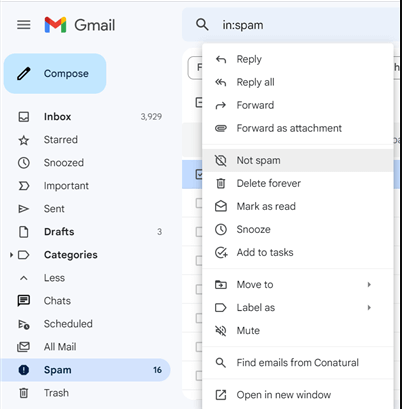Expand the Move to submenu arrow
Image resolution: width=402 pixels, height=409 pixels.
[369, 285]
